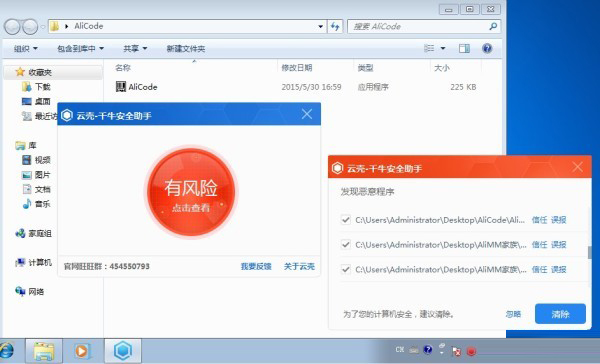
Task: Click the change view icon in the toolbar
Action: pyautogui.click(x=429, y=48)
